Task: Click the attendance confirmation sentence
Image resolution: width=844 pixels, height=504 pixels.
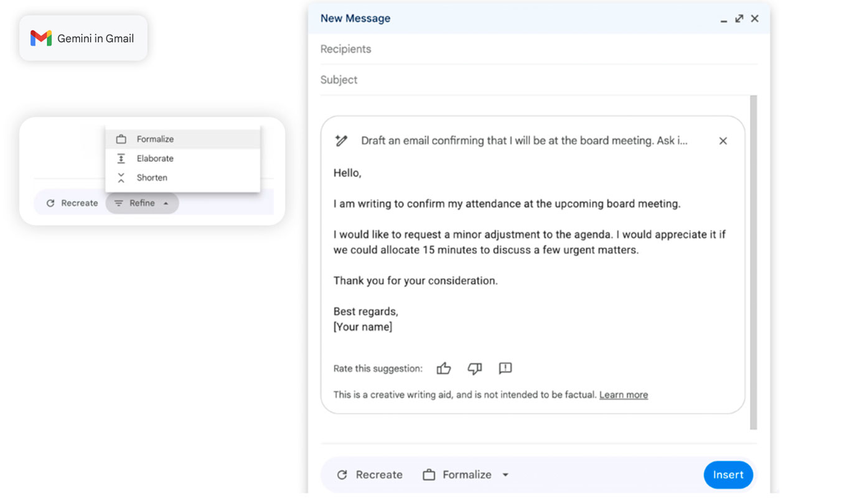Action: (x=507, y=204)
